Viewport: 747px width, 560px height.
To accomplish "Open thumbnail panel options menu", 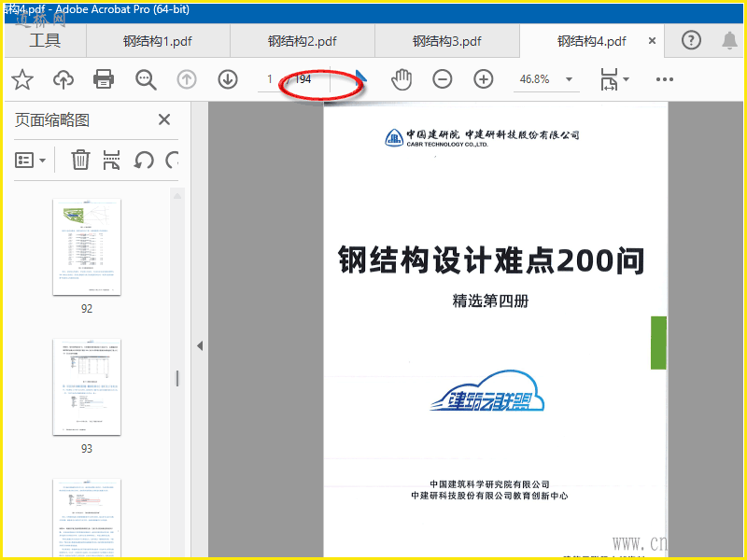I will tap(30, 160).
